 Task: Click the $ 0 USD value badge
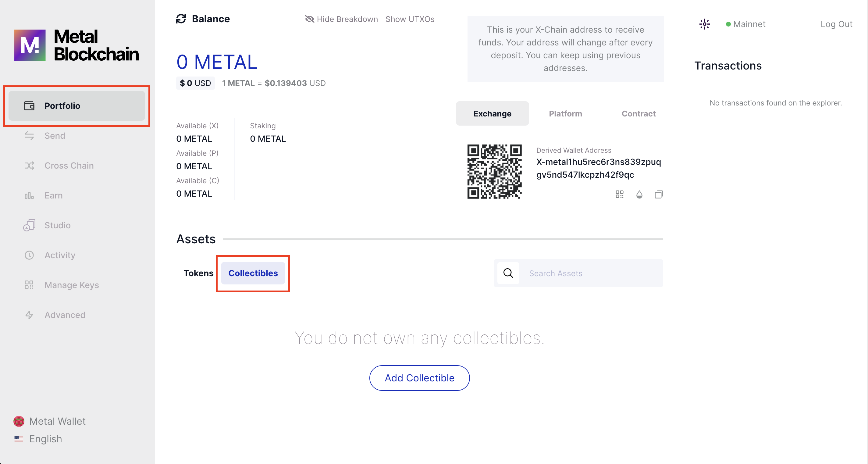tap(195, 83)
